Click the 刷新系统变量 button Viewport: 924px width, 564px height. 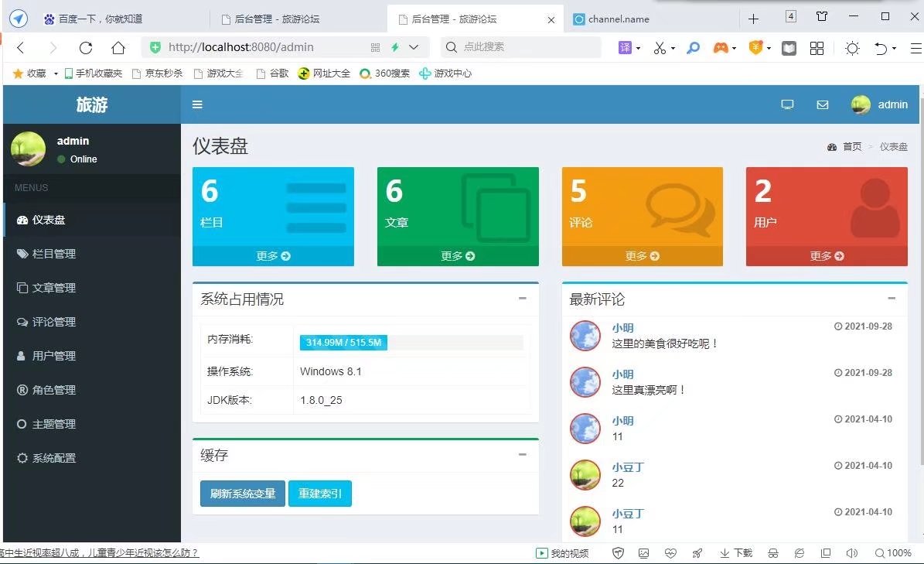243,494
